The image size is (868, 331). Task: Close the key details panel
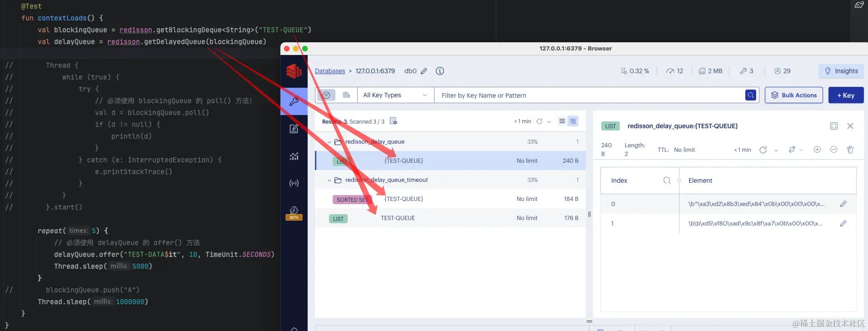(x=850, y=126)
